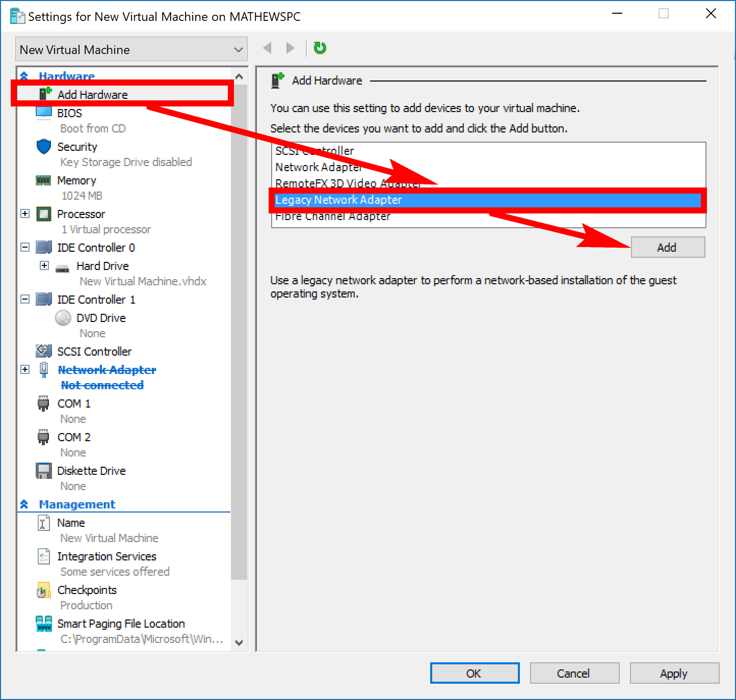This screenshot has width=736, height=700.
Task: Click the Integration Services icon
Action: [44, 556]
